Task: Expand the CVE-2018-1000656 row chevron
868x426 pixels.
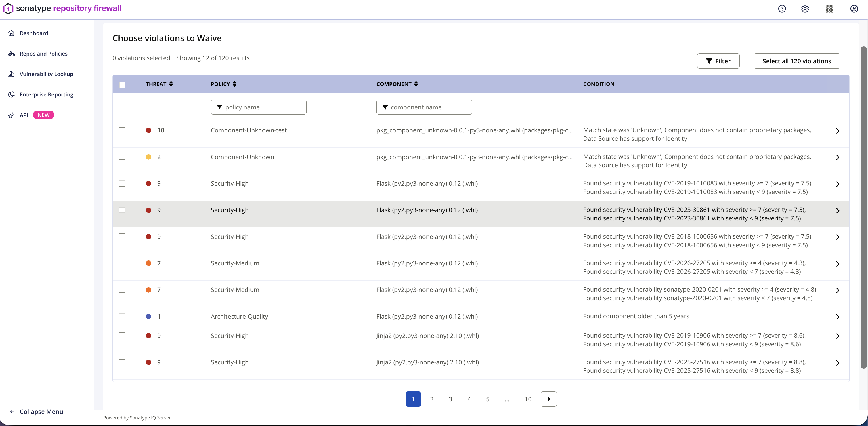Action: tap(837, 237)
